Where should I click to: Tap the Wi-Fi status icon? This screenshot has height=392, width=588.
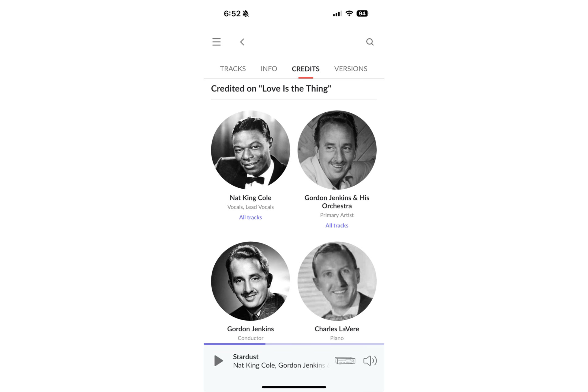(x=349, y=13)
